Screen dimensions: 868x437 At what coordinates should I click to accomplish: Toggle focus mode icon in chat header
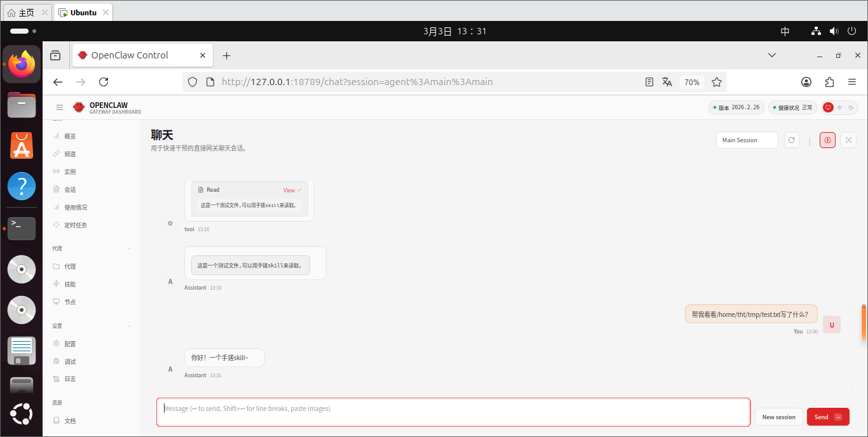tap(848, 140)
